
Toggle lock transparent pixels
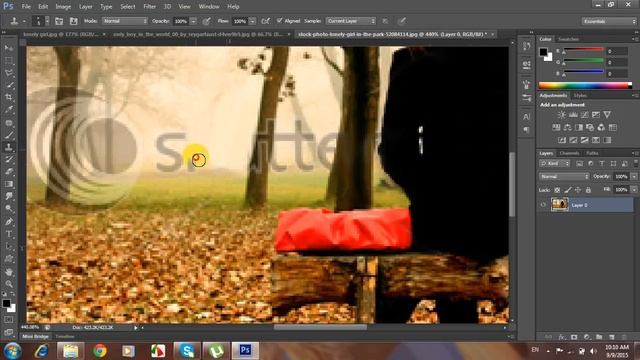(x=557, y=190)
